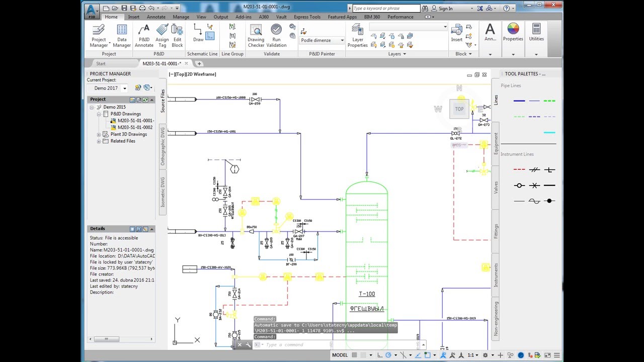Click the TOP face of the ViewCube
The height and width of the screenshot is (362, 644).
coord(459,109)
